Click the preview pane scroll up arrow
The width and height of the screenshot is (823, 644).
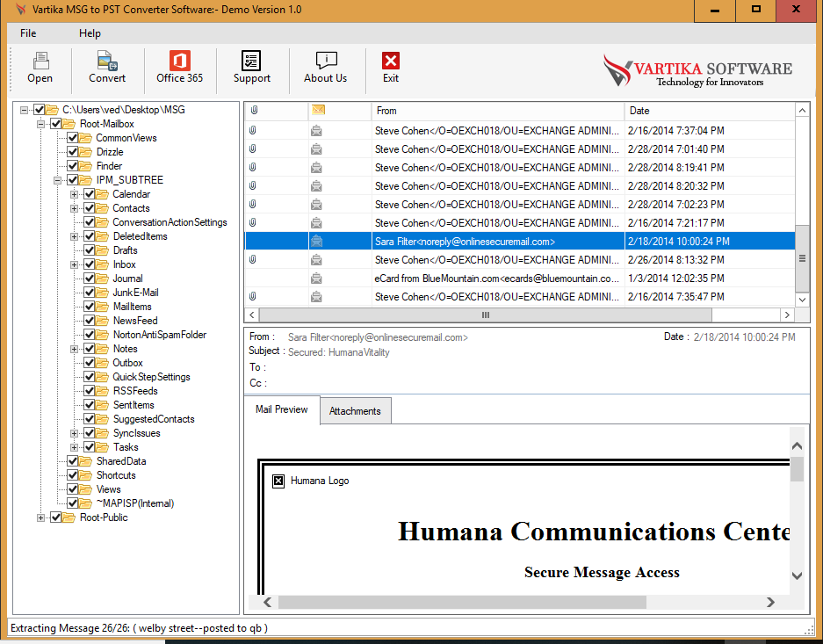point(797,446)
